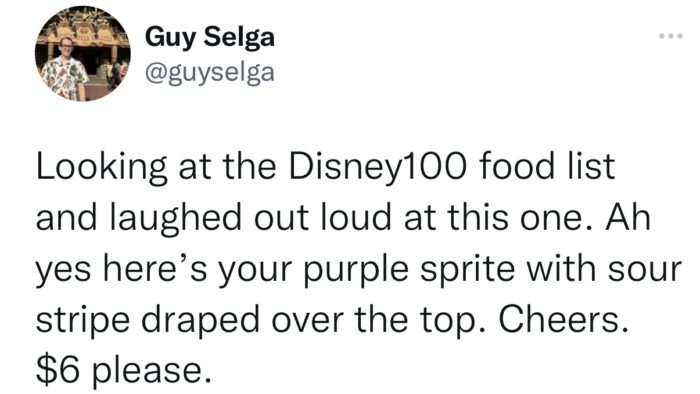Viewport: 700px width, 394px height.
Task: Click the first name Guy in the header
Action: pyautogui.click(x=171, y=37)
